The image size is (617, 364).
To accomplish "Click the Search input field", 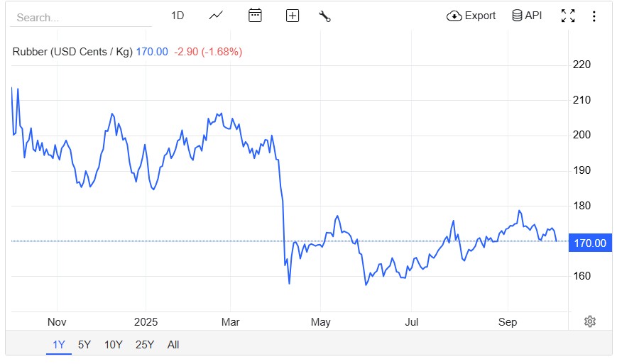I will point(81,17).
